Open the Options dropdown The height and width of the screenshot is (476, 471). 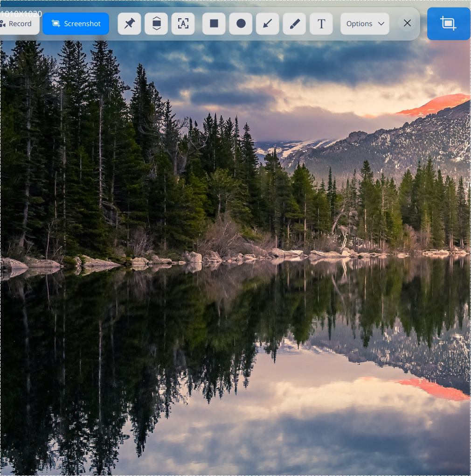click(x=365, y=24)
